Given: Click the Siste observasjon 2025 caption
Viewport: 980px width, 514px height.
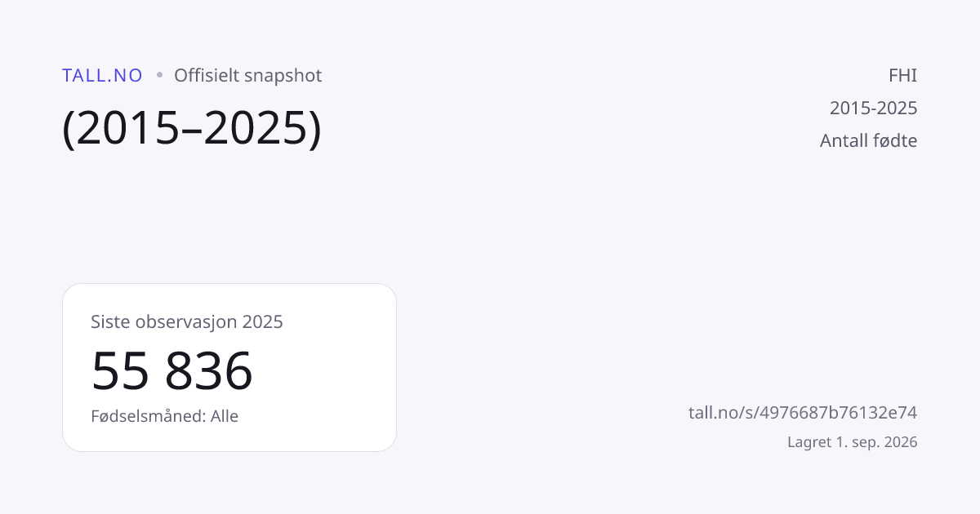Looking at the screenshot, I should click(x=187, y=321).
